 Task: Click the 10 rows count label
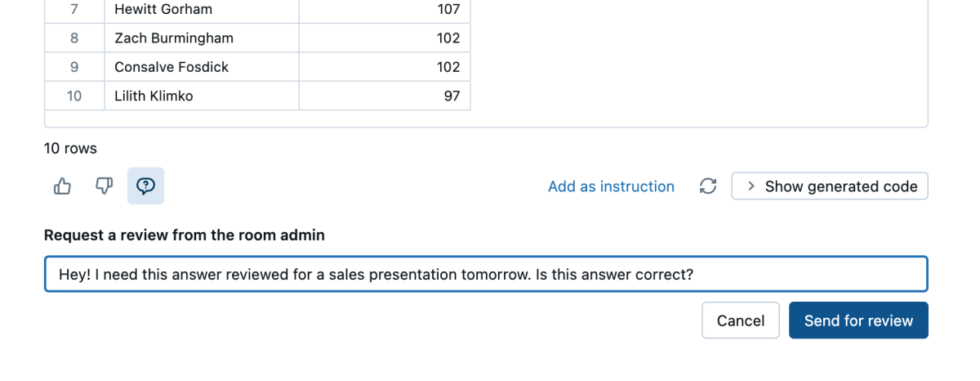(x=70, y=148)
